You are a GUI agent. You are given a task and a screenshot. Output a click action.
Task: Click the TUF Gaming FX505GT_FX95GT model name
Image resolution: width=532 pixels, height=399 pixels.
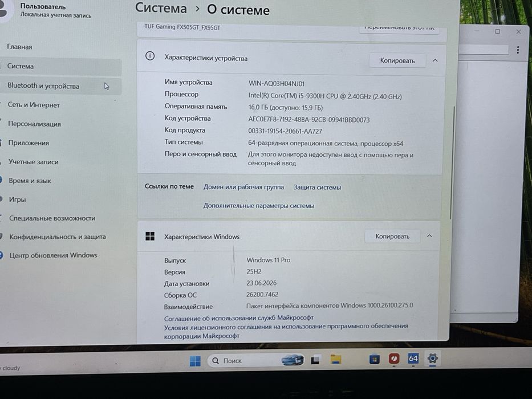pos(182,27)
